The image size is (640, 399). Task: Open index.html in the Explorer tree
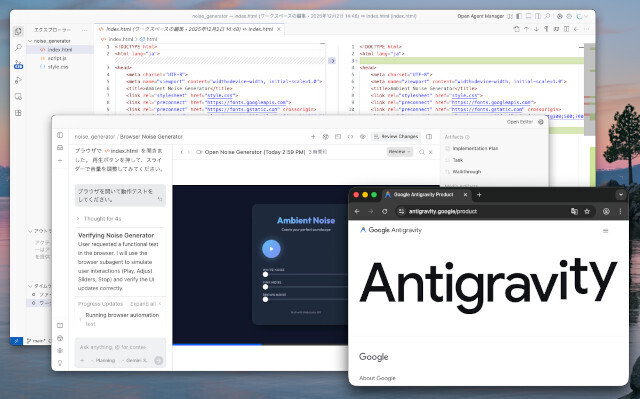pos(60,50)
